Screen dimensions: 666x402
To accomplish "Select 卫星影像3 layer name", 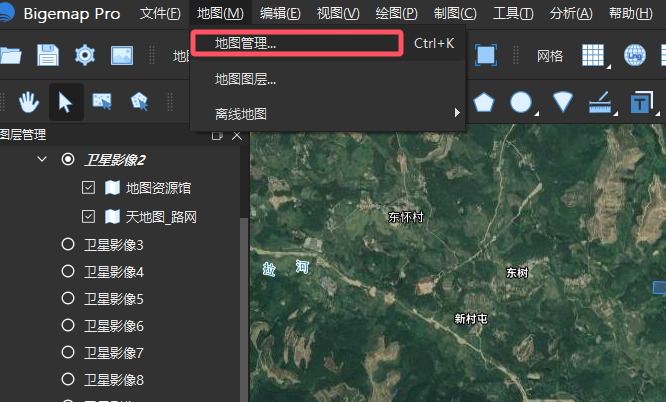I will coord(113,245).
